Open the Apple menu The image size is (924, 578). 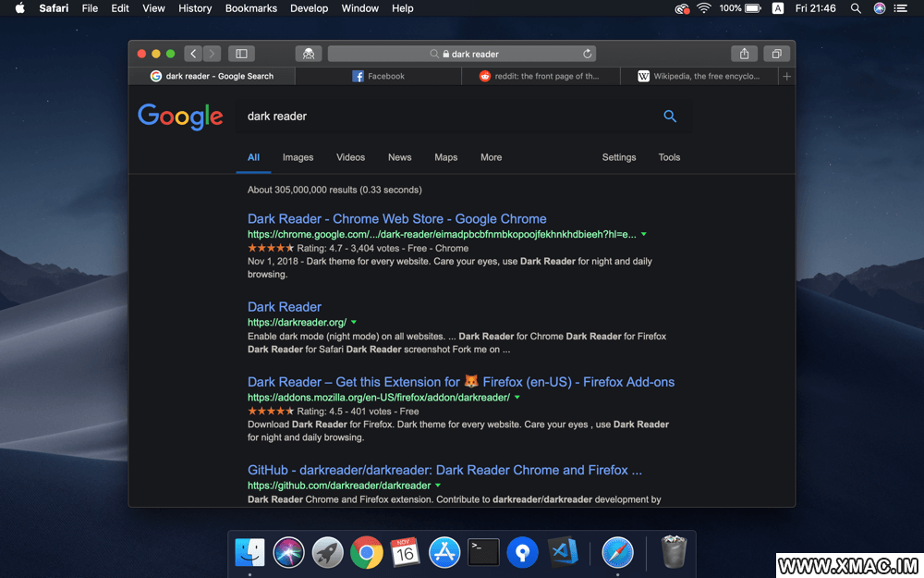19,8
